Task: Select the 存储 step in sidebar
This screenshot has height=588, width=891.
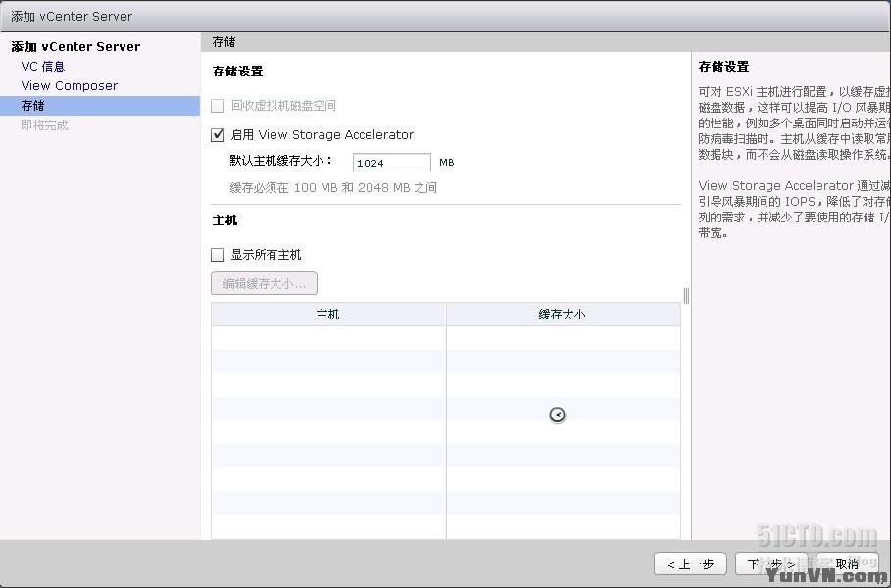Action: point(99,106)
